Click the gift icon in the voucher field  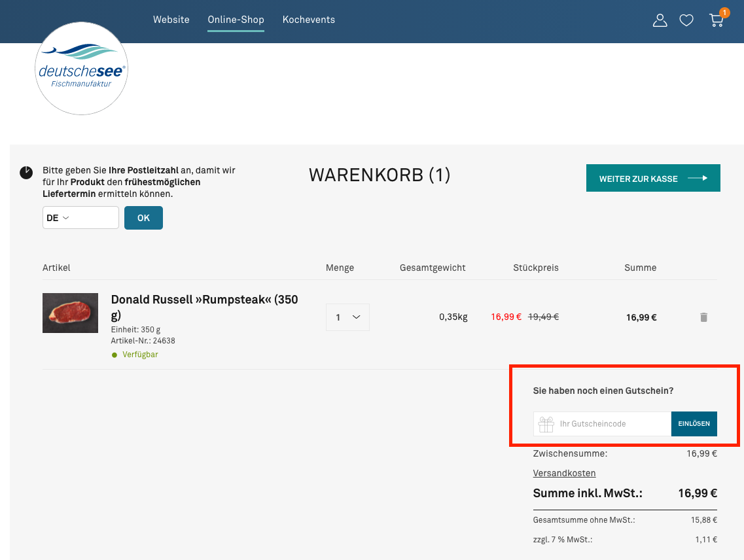[546, 424]
